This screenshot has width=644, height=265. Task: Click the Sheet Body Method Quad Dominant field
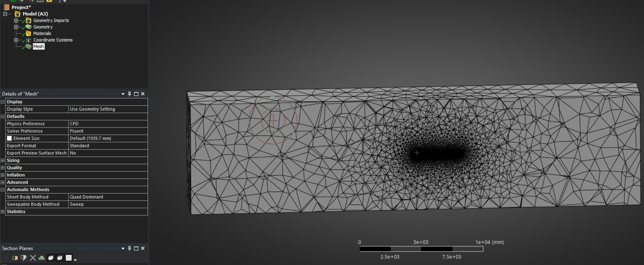[x=108, y=197]
